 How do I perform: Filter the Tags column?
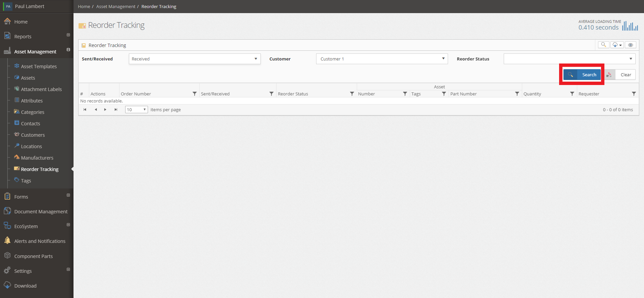(444, 94)
